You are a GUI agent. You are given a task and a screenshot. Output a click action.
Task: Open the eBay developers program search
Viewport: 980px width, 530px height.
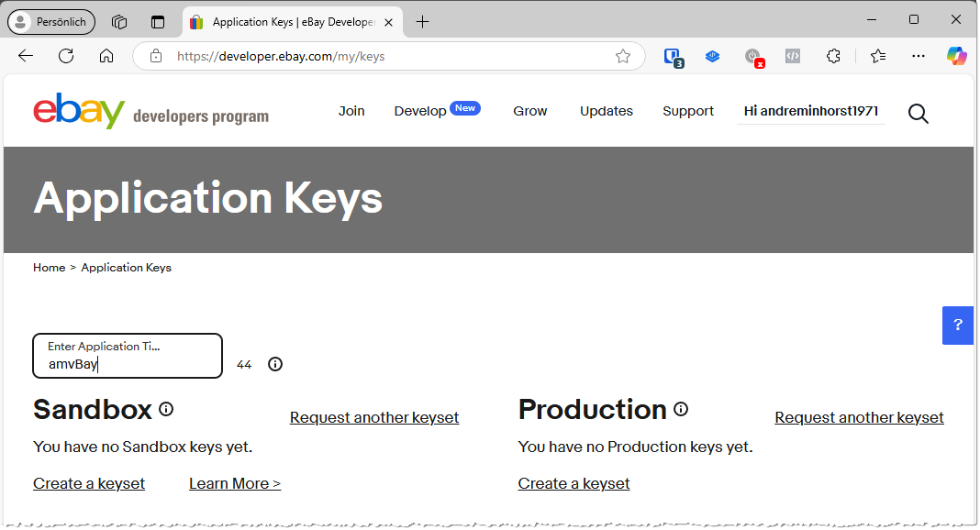[918, 114]
